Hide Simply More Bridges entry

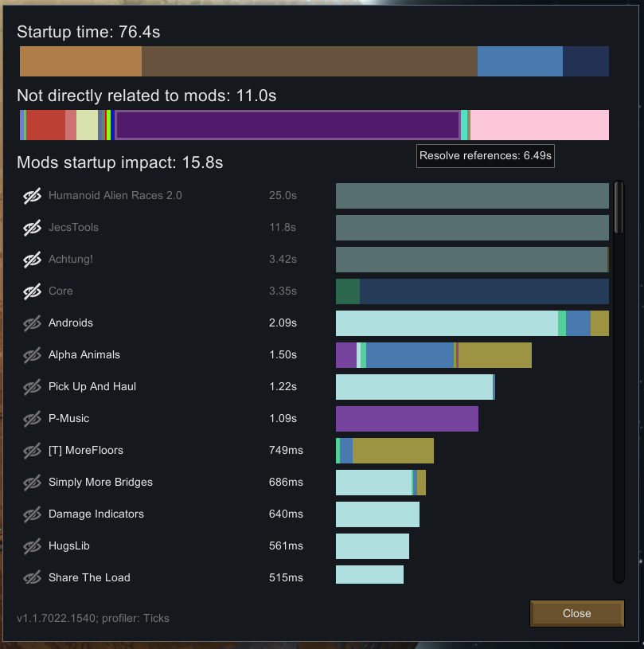[x=32, y=483]
